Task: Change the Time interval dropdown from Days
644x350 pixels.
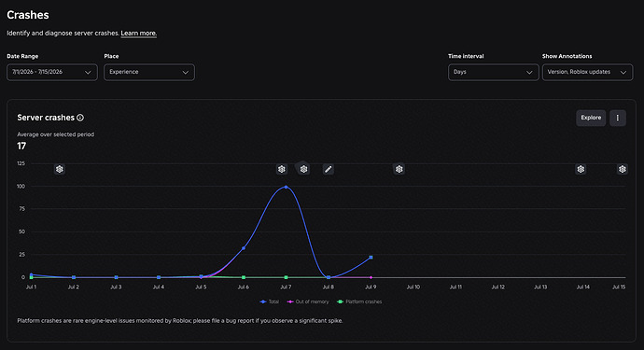Action: [x=494, y=72]
